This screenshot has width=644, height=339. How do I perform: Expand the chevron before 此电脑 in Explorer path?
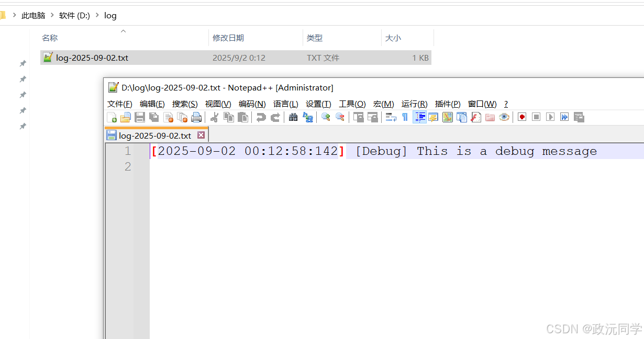pyautogui.click(x=14, y=15)
